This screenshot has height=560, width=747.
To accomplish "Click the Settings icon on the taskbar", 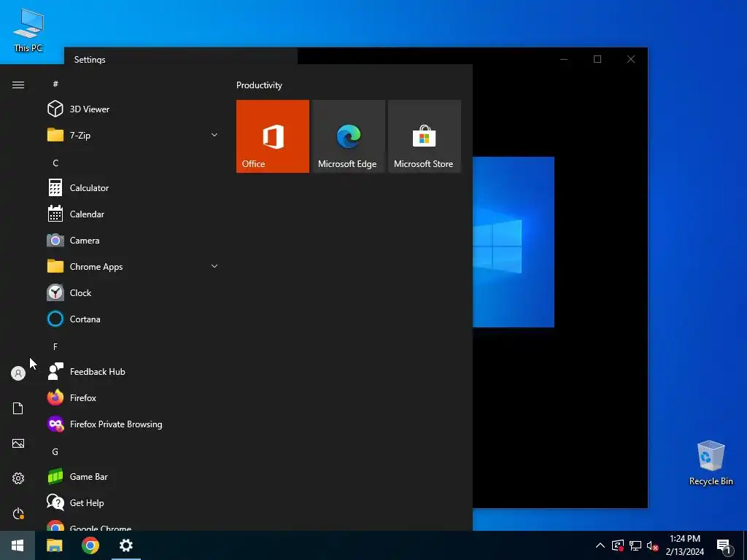I will pos(125,545).
